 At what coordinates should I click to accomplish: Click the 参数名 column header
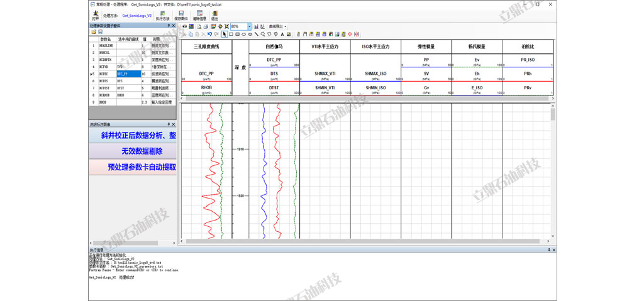108,39
